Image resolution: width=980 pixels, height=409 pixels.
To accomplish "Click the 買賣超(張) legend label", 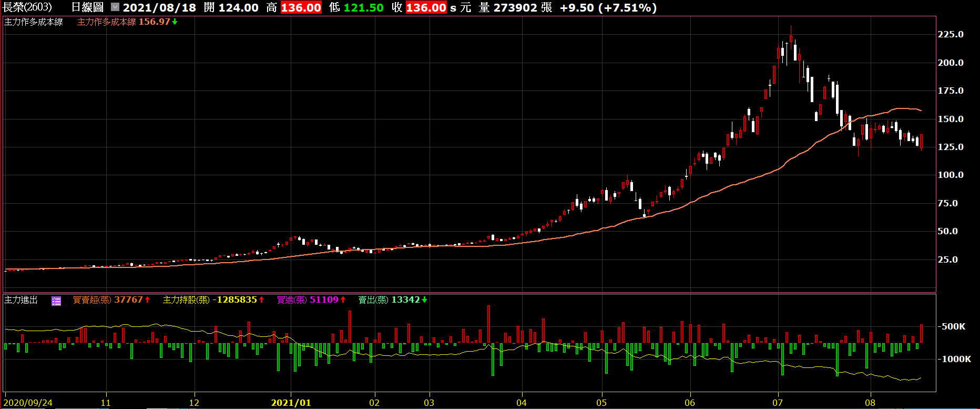I will [x=92, y=300].
